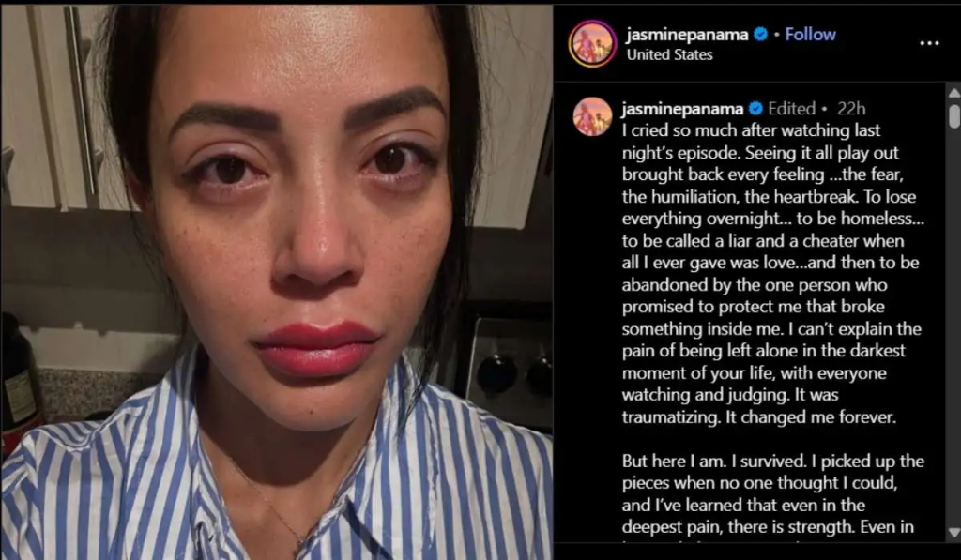Open the small avatar next to the caption

click(592, 115)
